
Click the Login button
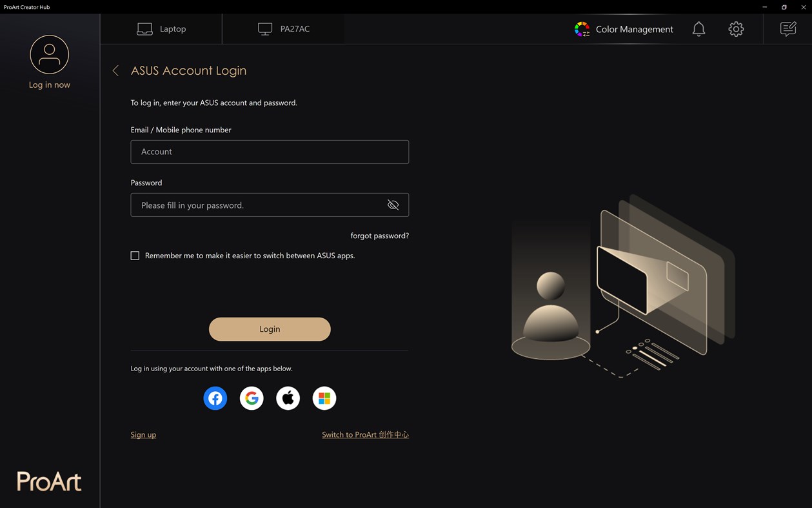270,329
